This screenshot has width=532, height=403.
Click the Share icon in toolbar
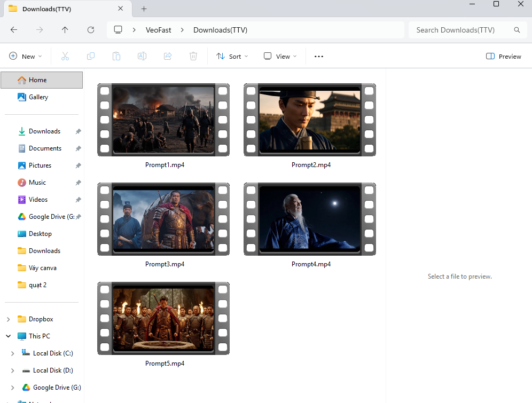[168, 56]
